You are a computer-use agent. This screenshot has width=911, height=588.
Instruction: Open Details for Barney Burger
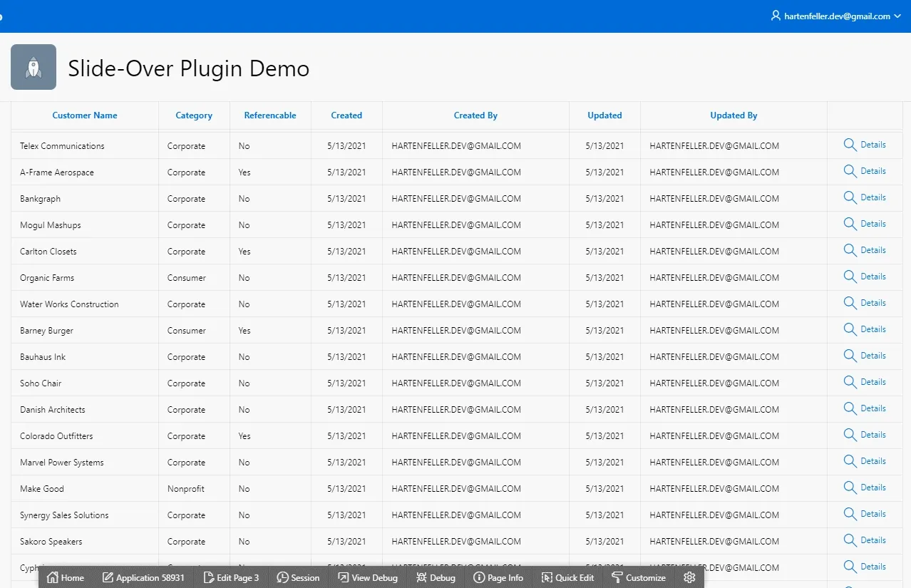[x=865, y=329]
